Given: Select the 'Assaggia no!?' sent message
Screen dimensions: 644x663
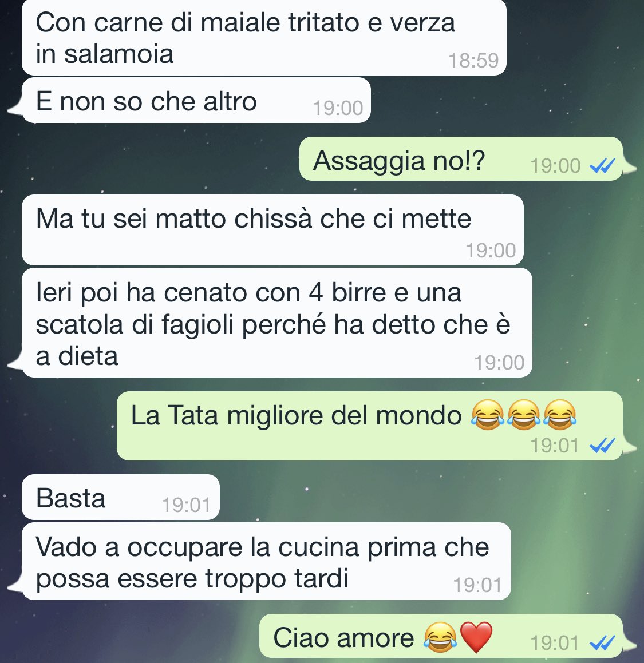Looking at the screenshot, I should 461,158.
